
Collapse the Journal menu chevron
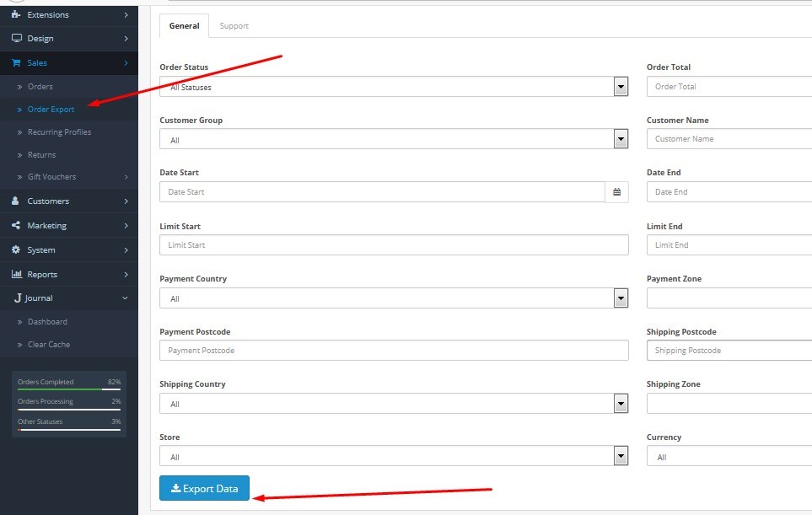[x=125, y=298]
